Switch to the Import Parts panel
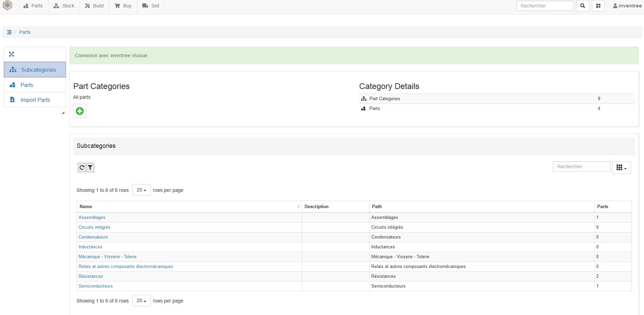The width and height of the screenshot is (644, 315). pyautogui.click(x=35, y=100)
